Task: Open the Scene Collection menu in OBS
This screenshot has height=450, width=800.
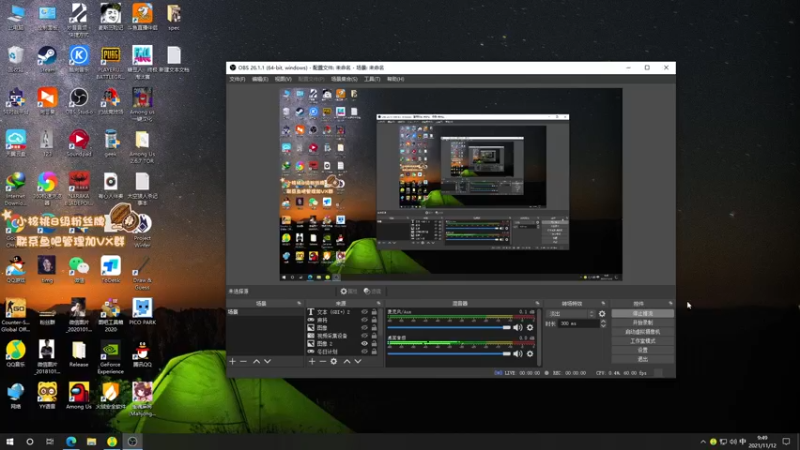Action: (x=344, y=79)
